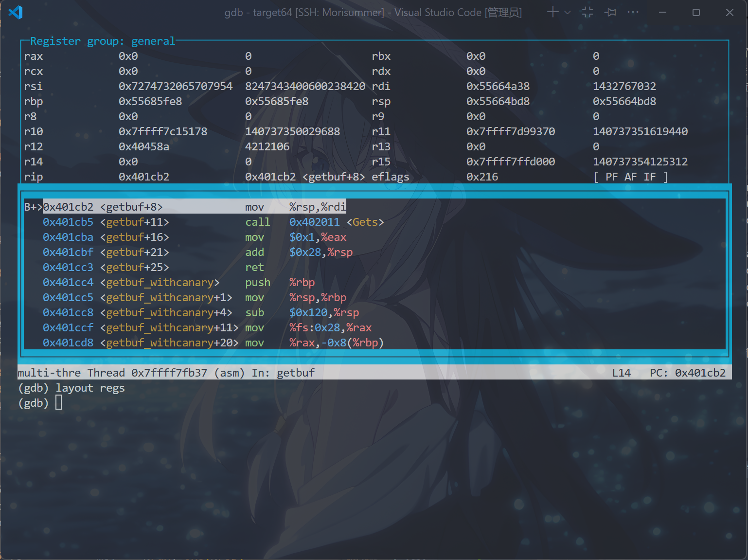748x560 pixels.
Task: Click the rip register row value
Action: (144, 177)
